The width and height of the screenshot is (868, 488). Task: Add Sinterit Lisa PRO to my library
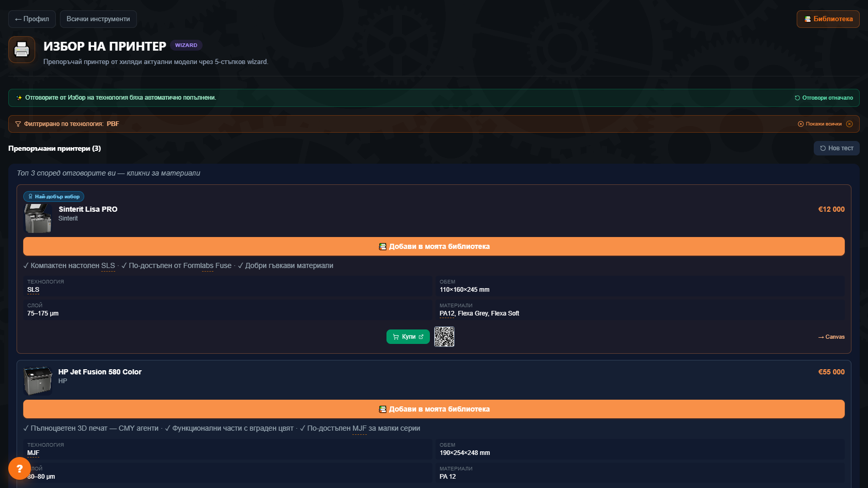tap(434, 246)
